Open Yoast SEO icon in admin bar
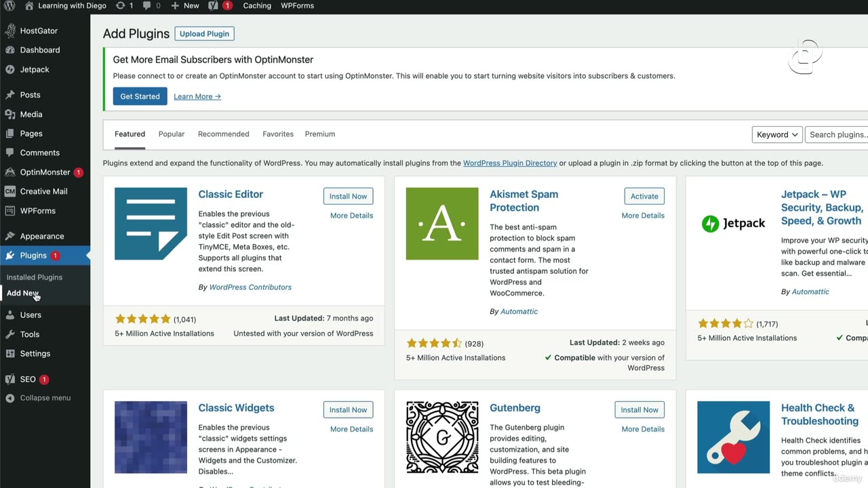 coord(213,5)
